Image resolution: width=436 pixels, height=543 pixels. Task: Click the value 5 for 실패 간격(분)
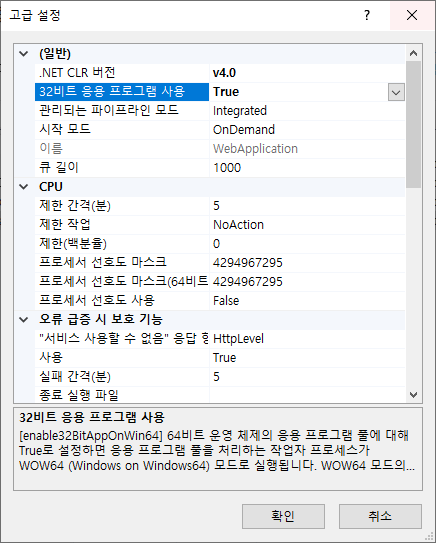(216, 377)
